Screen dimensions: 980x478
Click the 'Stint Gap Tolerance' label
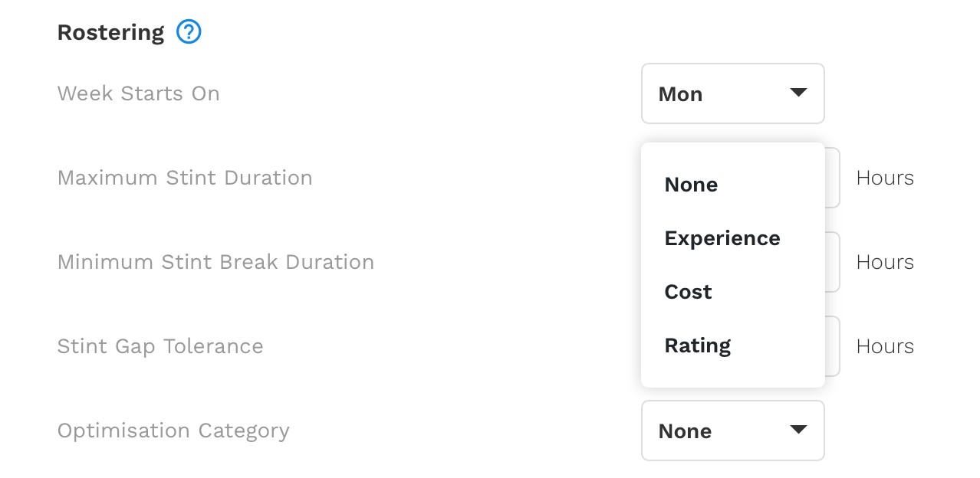[x=160, y=346]
